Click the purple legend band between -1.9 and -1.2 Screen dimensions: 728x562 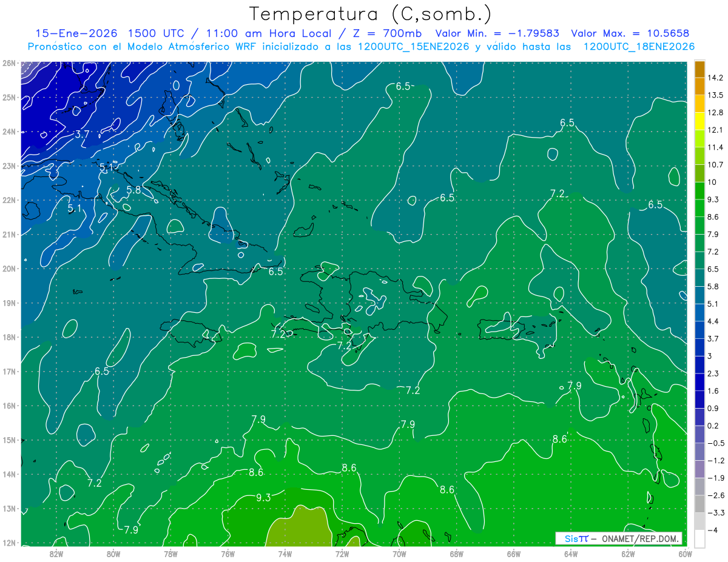pyautogui.click(x=699, y=469)
